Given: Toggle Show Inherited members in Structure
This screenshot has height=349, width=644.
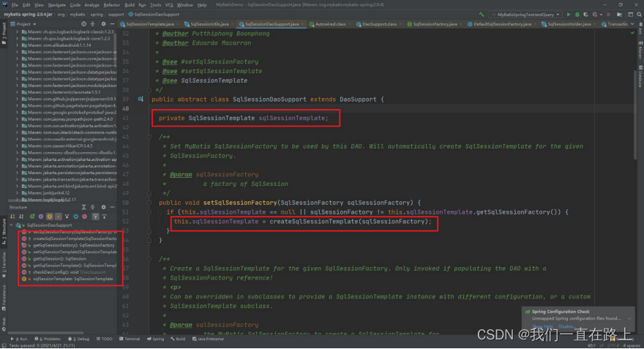Looking at the screenshot, I should [x=67, y=217].
